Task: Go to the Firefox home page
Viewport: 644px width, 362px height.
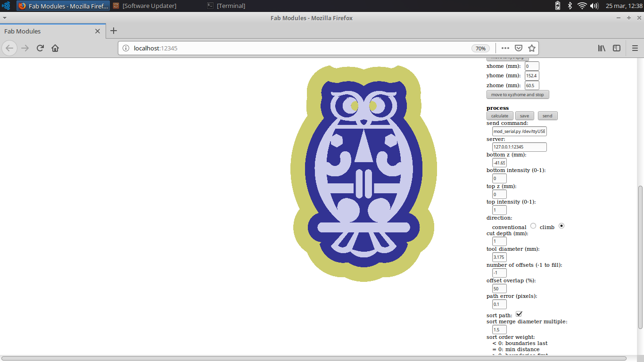Action: point(55,48)
